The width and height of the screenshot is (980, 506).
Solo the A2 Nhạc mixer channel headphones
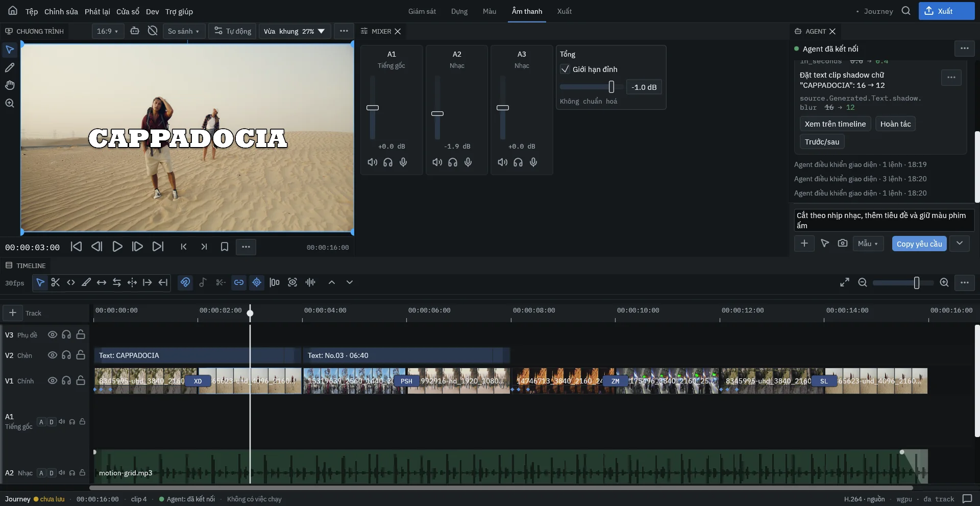pyautogui.click(x=453, y=162)
